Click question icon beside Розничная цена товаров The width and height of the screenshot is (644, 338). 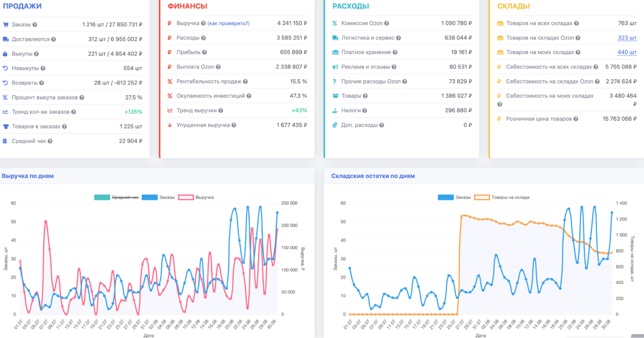click(575, 119)
